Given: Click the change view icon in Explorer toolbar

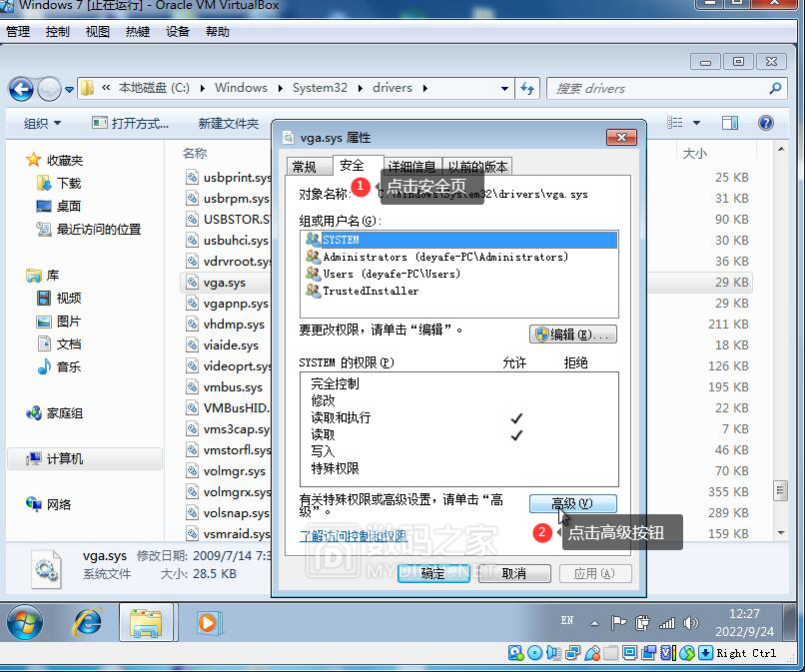Looking at the screenshot, I should pyautogui.click(x=674, y=123).
